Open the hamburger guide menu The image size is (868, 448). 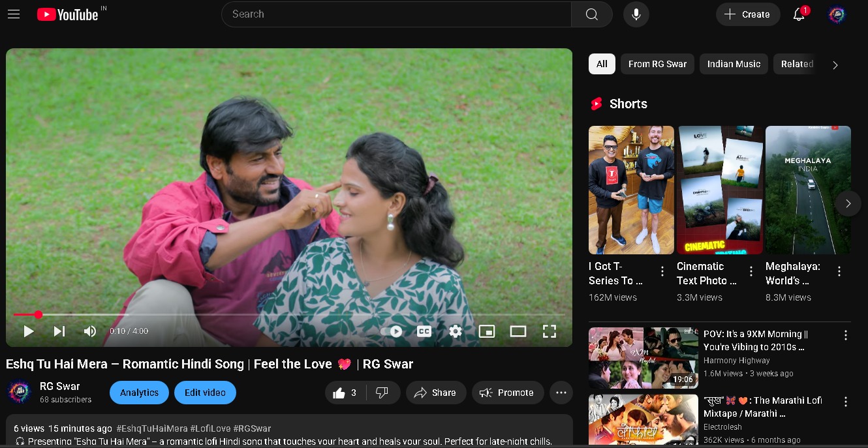click(14, 14)
